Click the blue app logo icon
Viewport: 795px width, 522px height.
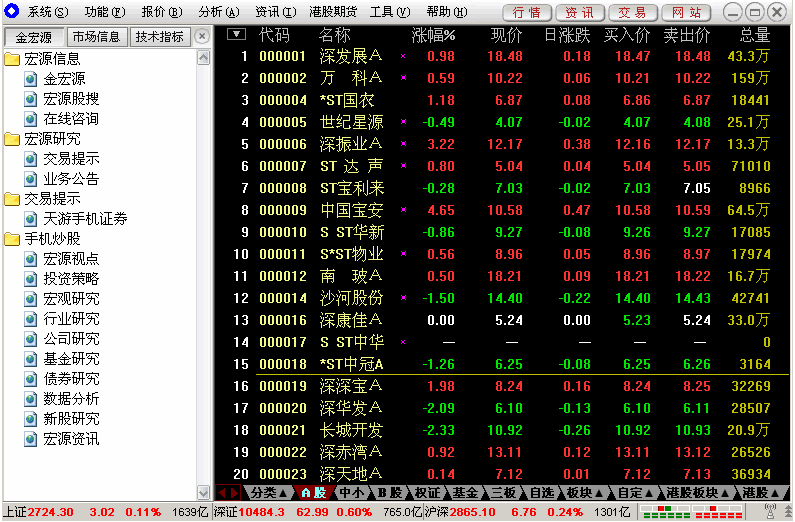[11, 11]
